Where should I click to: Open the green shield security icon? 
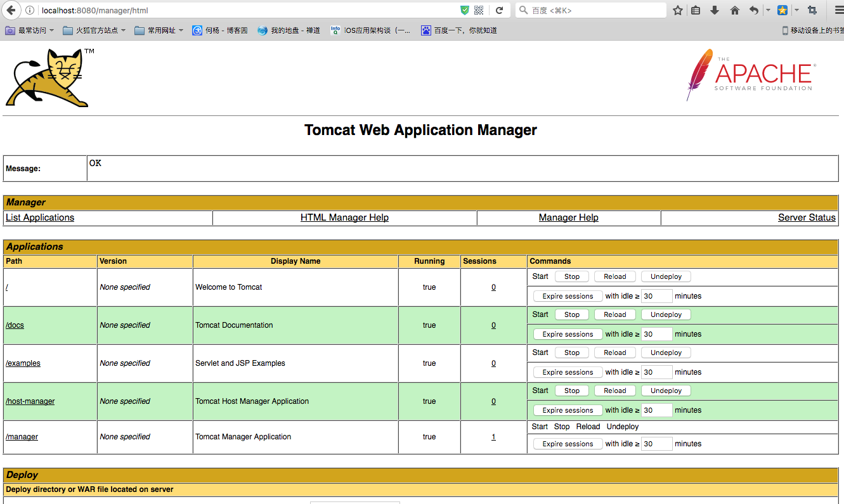click(x=465, y=10)
